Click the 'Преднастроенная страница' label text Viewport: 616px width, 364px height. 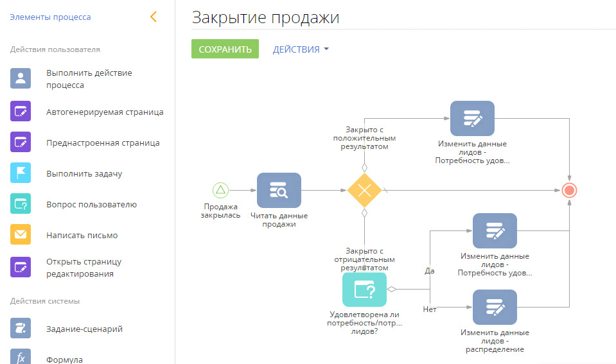[103, 143]
